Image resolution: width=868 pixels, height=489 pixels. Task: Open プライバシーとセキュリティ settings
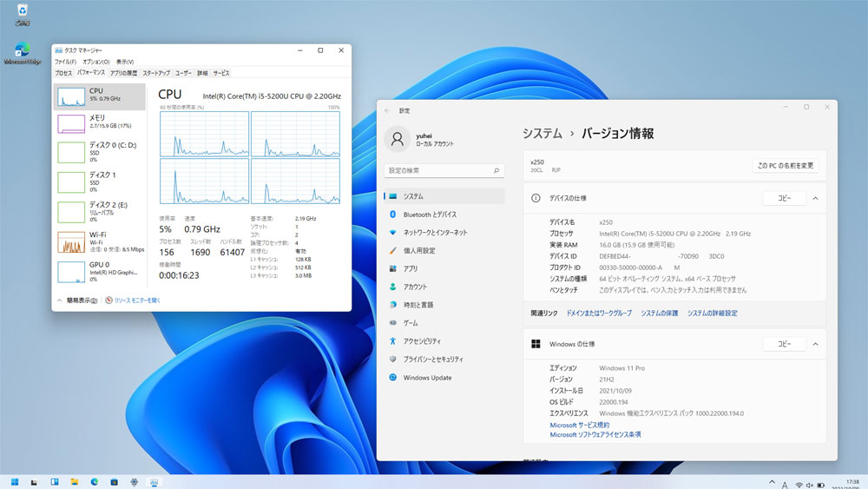click(x=444, y=359)
